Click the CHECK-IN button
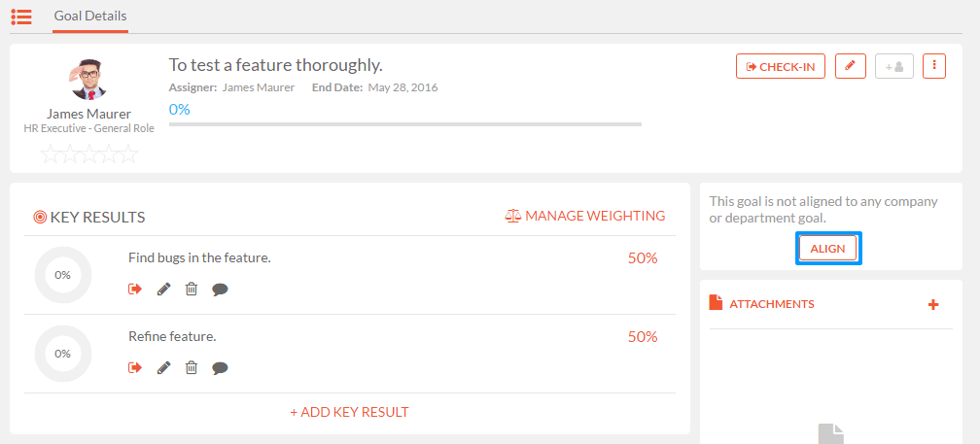Viewport: 980px width, 444px height. [781, 66]
